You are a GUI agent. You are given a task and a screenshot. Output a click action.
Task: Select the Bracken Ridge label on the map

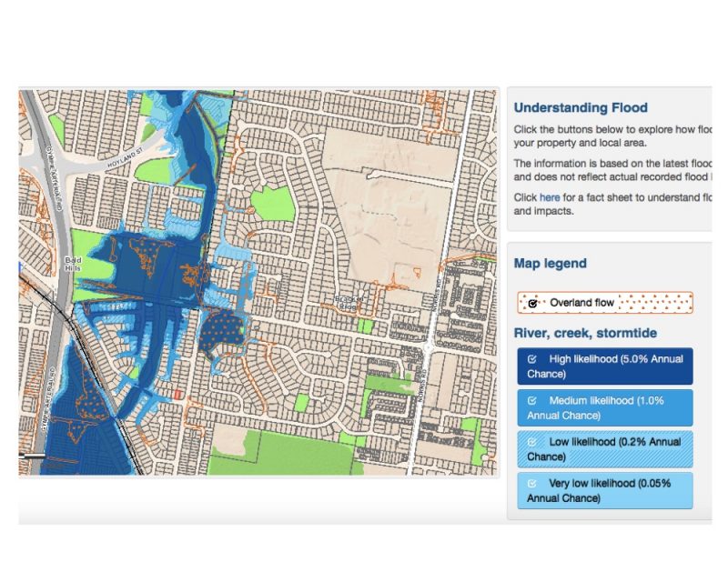[x=349, y=301]
